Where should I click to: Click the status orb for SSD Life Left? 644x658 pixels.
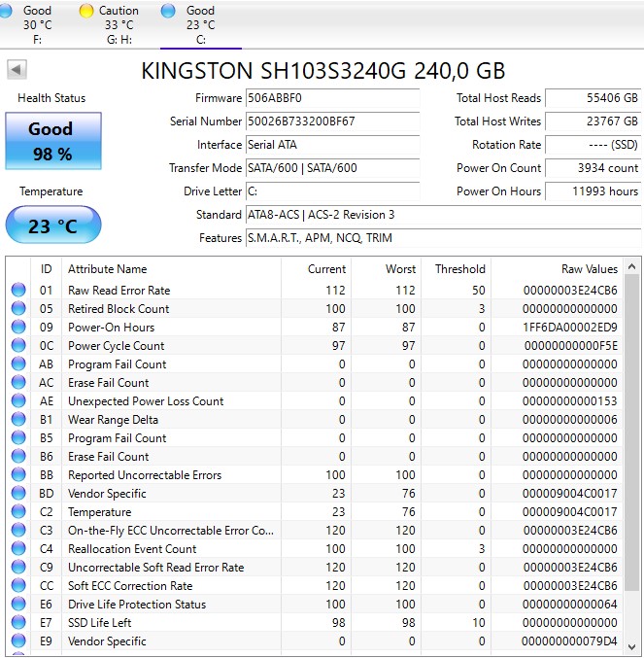(18, 623)
